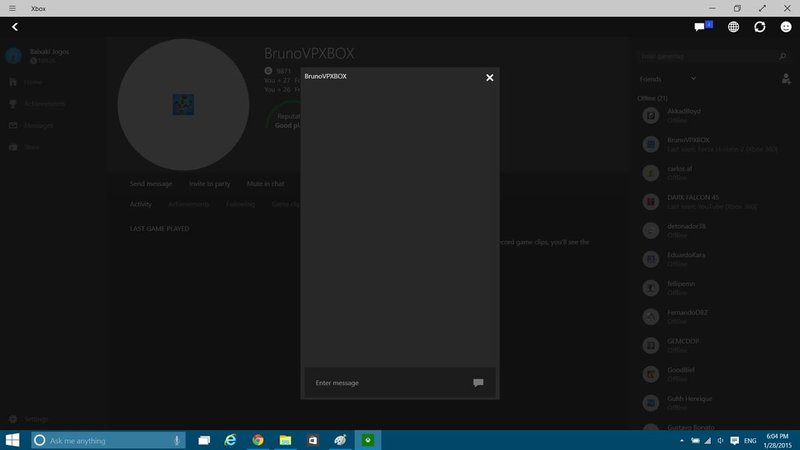Click the gamertag search magnifier icon

click(783, 56)
